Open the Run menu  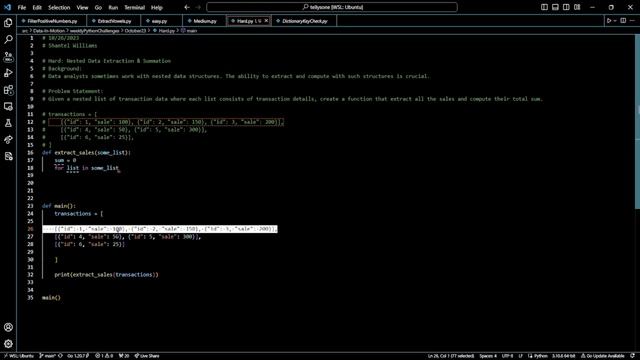point(113,7)
